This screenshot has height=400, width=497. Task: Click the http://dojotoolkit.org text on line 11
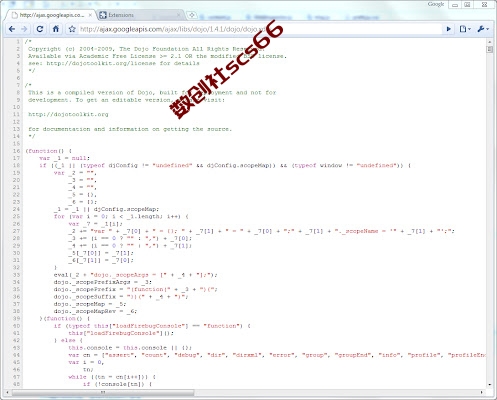point(68,114)
